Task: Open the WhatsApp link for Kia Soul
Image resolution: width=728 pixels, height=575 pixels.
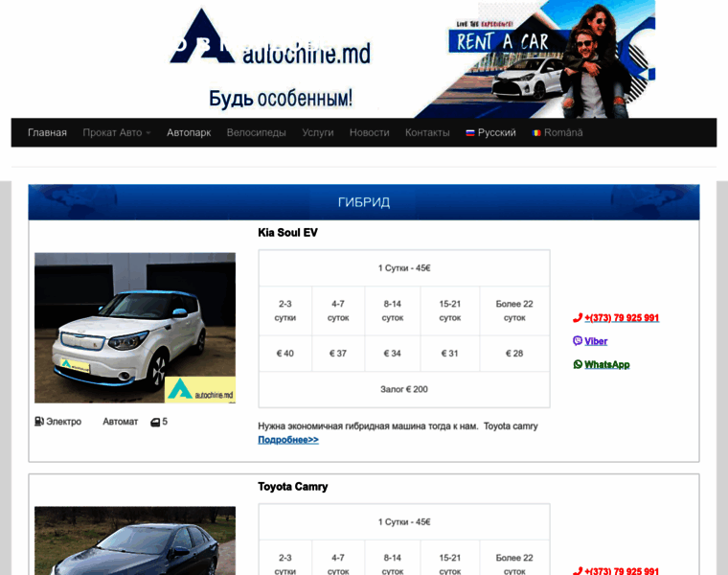Action: (606, 364)
